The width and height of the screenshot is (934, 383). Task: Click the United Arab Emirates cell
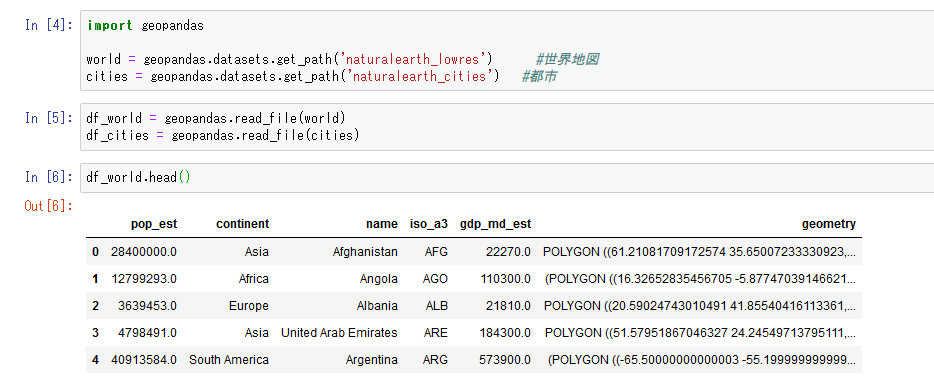pos(340,332)
